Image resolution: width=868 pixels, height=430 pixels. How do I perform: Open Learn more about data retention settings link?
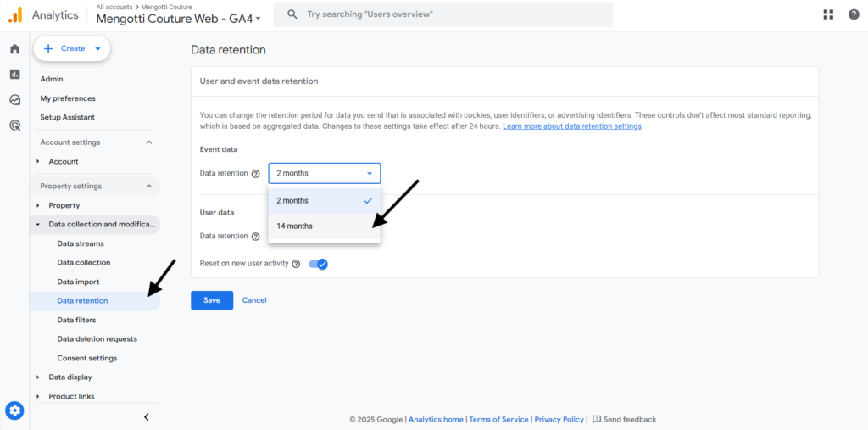pyautogui.click(x=572, y=126)
